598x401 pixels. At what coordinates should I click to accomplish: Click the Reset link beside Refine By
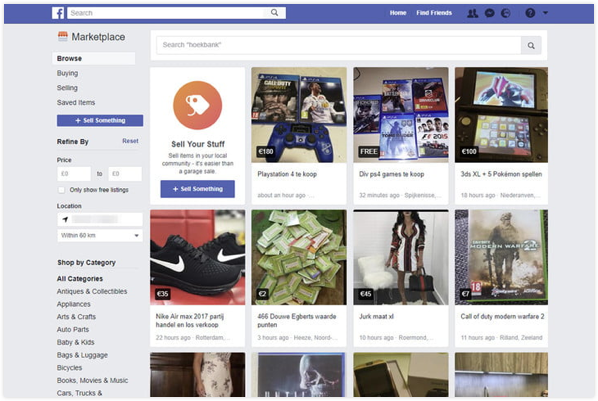coord(130,141)
